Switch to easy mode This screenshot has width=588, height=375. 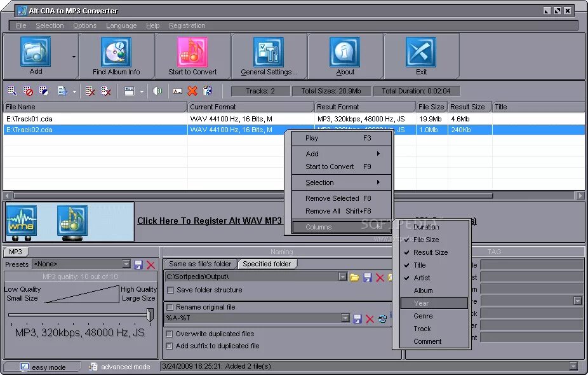tap(43, 367)
